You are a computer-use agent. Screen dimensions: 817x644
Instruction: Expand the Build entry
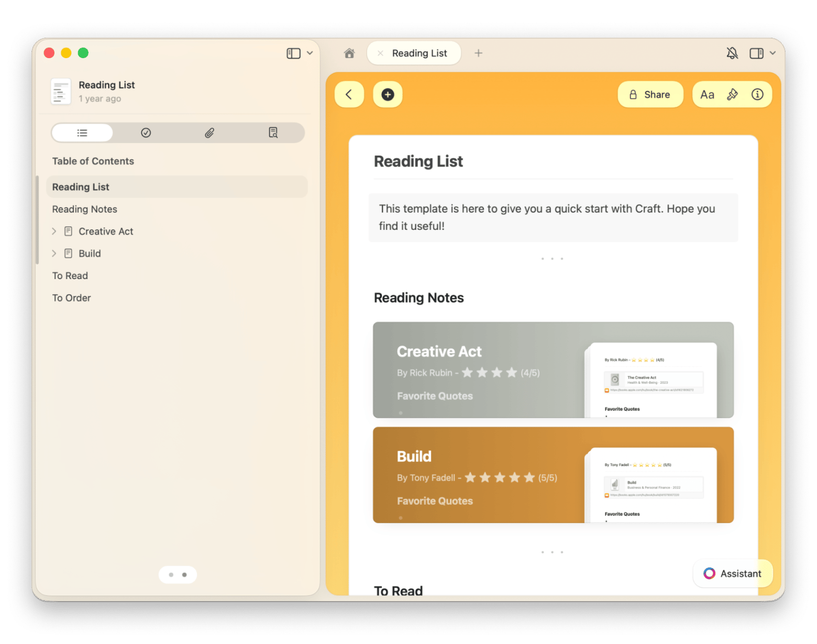click(x=54, y=253)
